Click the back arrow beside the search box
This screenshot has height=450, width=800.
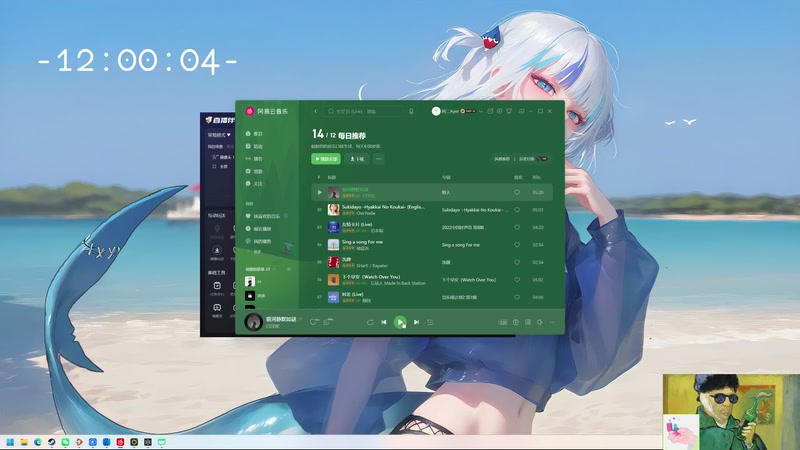coord(315,111)
